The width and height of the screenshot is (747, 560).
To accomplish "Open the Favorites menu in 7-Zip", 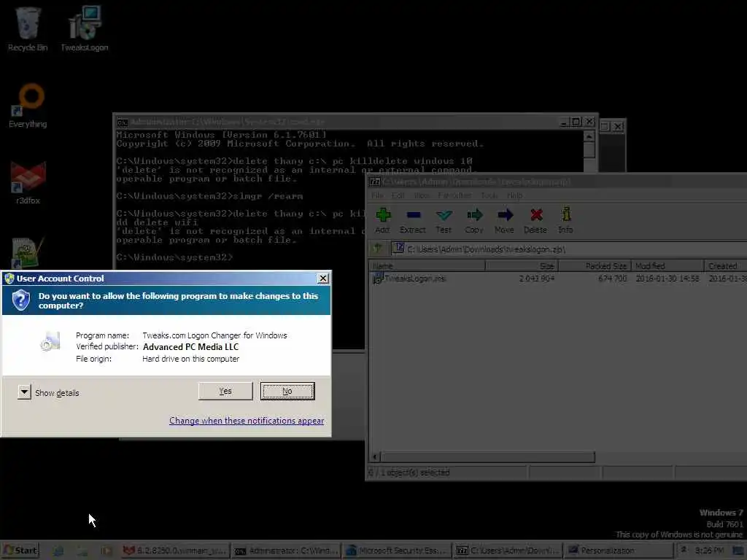I will (x=454, y=195).
